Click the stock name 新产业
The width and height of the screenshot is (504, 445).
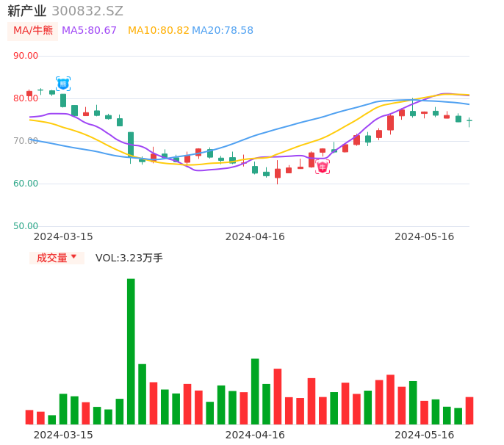point(27,11)
